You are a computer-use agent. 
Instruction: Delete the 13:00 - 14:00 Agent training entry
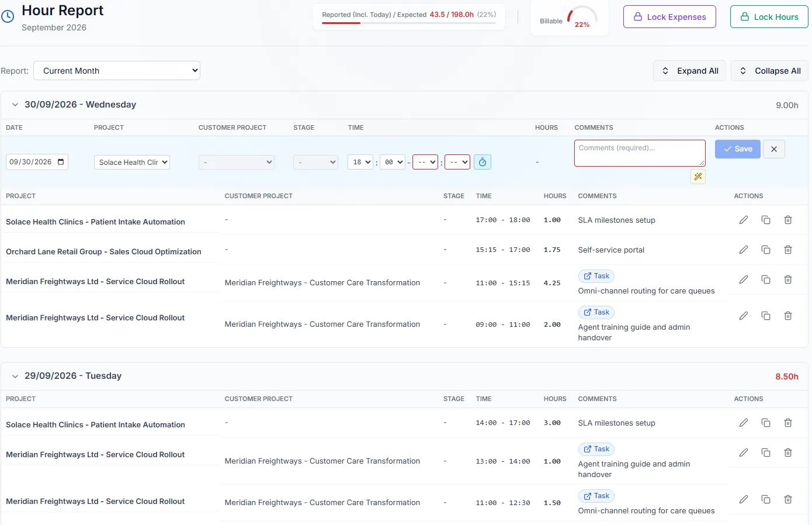[788, 453]
